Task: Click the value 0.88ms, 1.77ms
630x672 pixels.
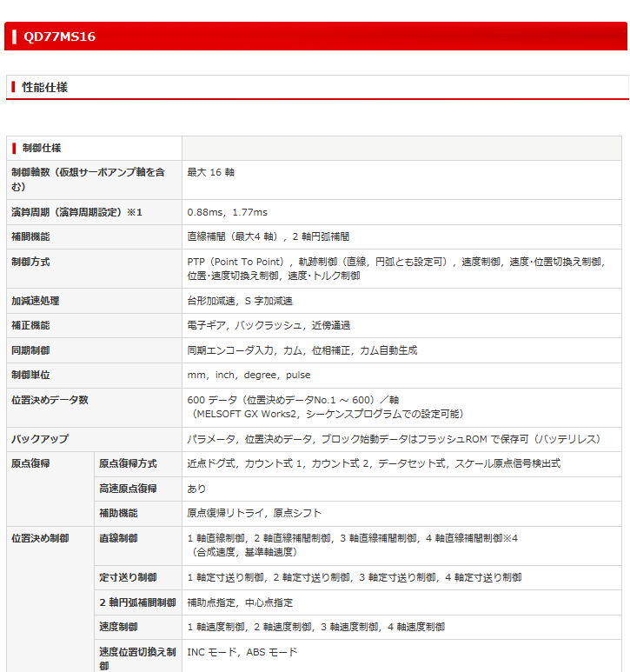Action: 227,212
